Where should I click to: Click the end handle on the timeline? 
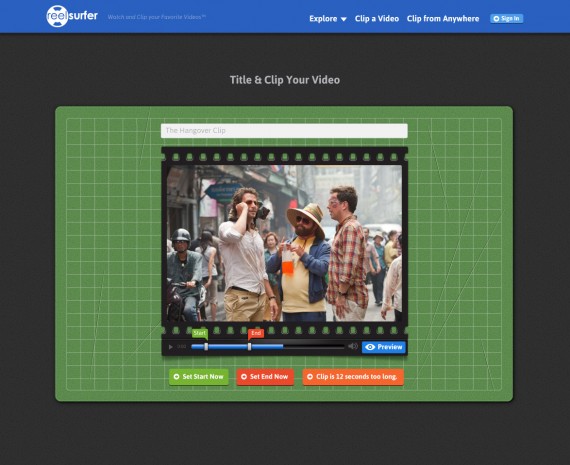(249, 346)
